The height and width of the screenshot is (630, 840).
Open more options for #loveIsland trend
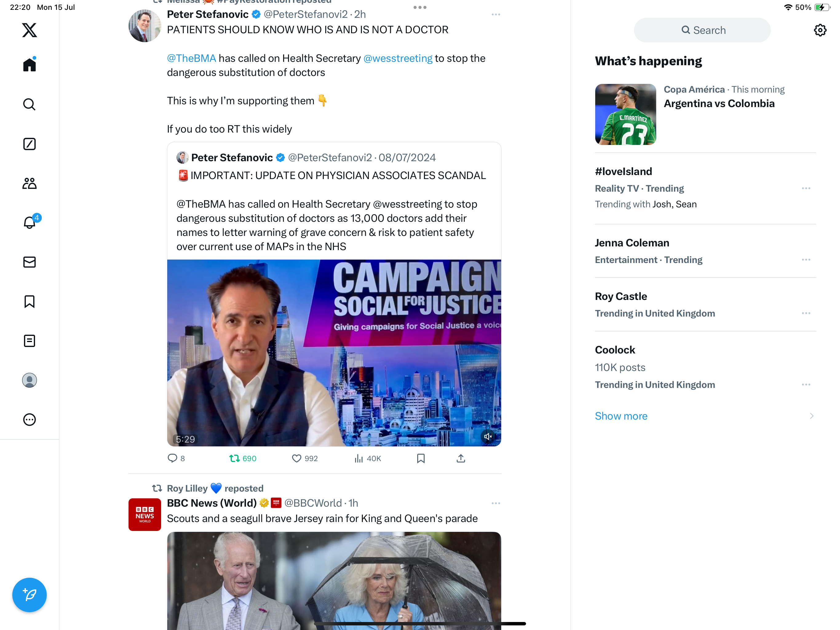coord(806,189)
